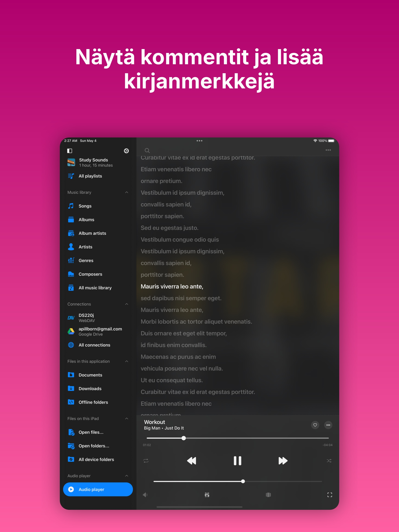Viewport: 399px width, 532px height.
Task: Favorite the Workout track with heart
Action: pos(315,425)
